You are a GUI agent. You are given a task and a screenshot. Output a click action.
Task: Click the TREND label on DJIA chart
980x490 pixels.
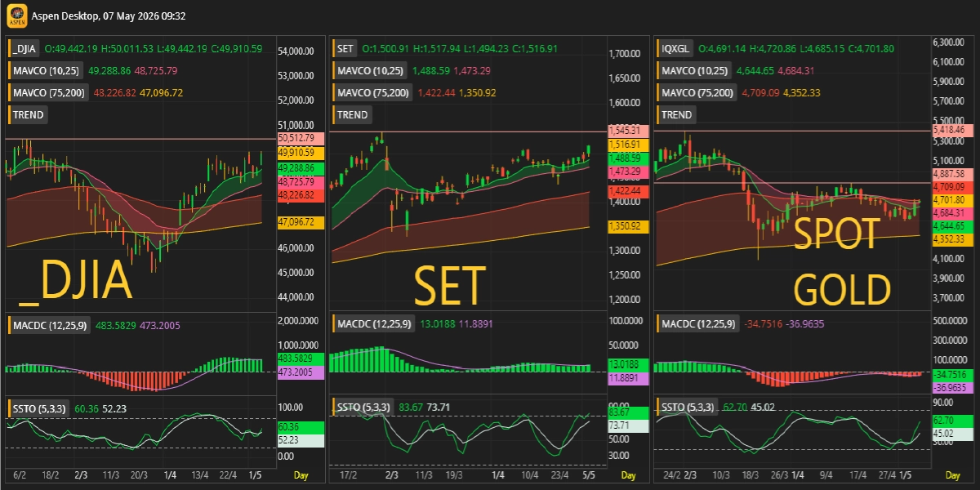tap(29, 115)
